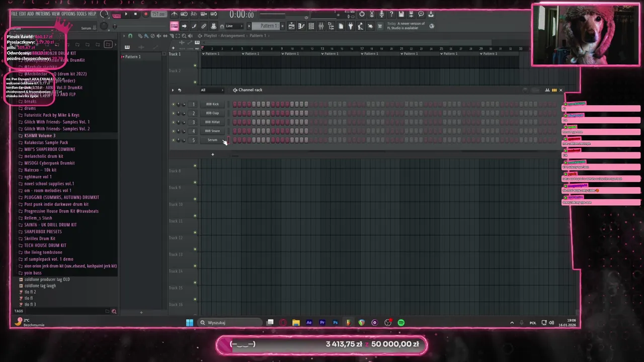Screen dimensions: 644x362
Task: Click the browser search magnifier icon
Action: tap(114, 311)
